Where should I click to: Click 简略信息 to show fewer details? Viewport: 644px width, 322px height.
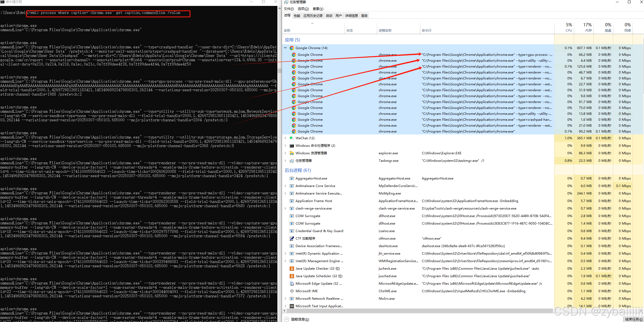pos(300,319)
